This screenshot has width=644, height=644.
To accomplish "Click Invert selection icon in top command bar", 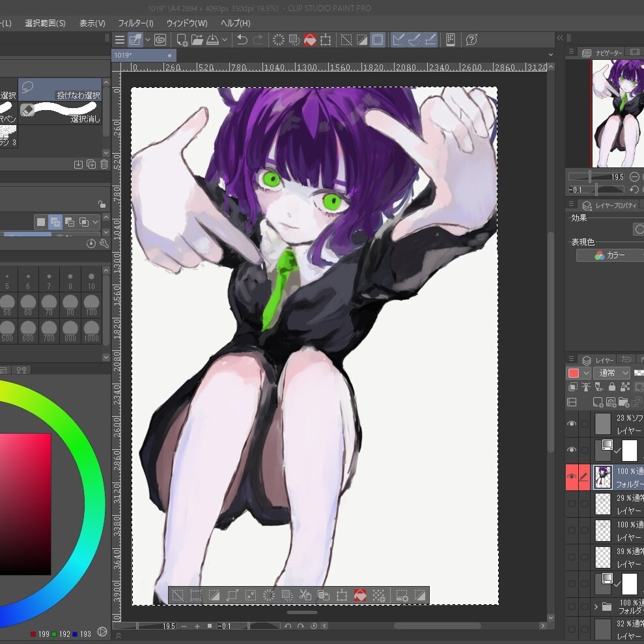I will (362, 40).
